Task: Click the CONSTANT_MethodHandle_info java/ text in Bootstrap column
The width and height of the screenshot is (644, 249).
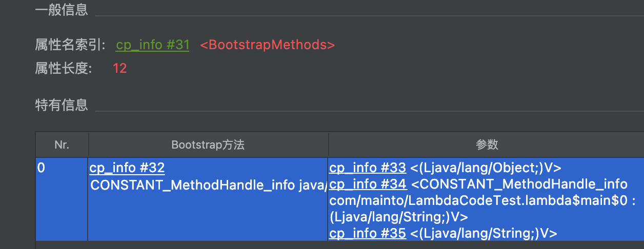Action: coord(209,185)
